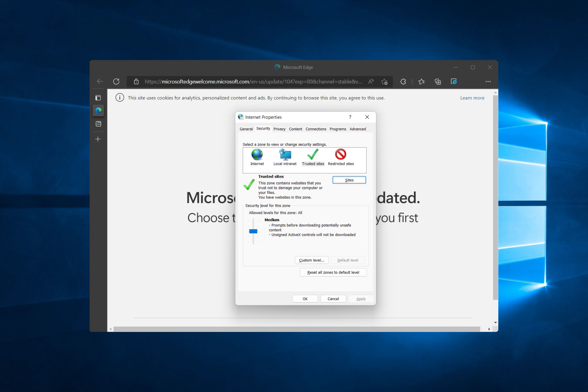The width and height of the screenshot is (588, 392).
Task: Click the scroll left arrow at bottom
Action: coord(111,329)
